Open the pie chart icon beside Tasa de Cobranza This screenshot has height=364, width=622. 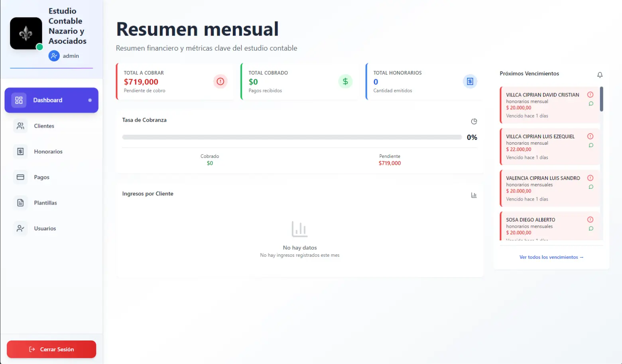click(474, 121)
